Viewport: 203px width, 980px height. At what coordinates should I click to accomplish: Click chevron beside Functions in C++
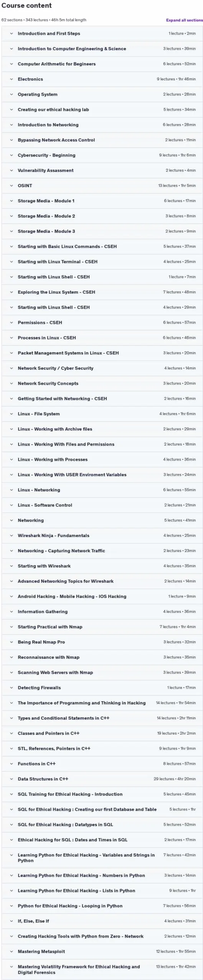tap(12, 764)
